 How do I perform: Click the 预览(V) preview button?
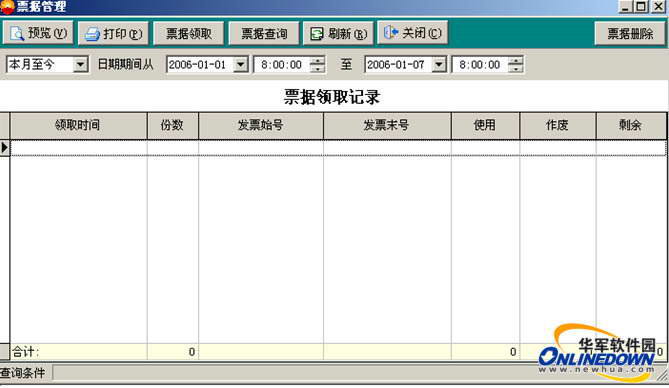coord(38,33)
